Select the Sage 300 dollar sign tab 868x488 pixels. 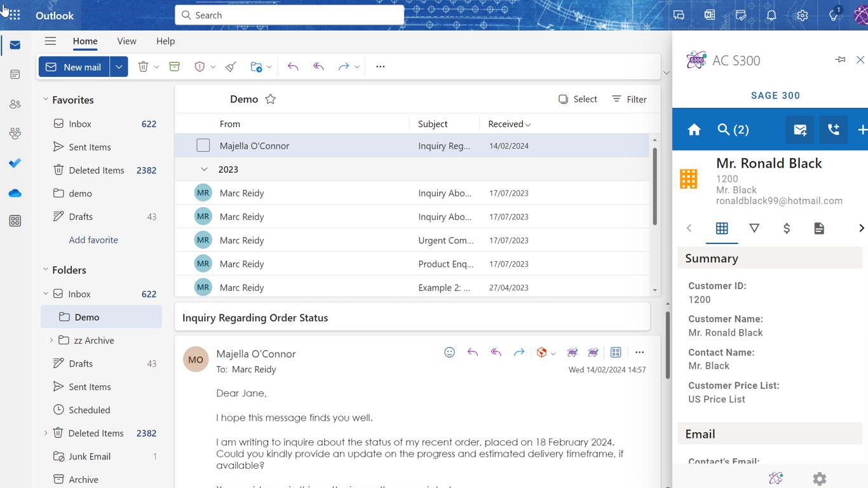coord(787,228)
